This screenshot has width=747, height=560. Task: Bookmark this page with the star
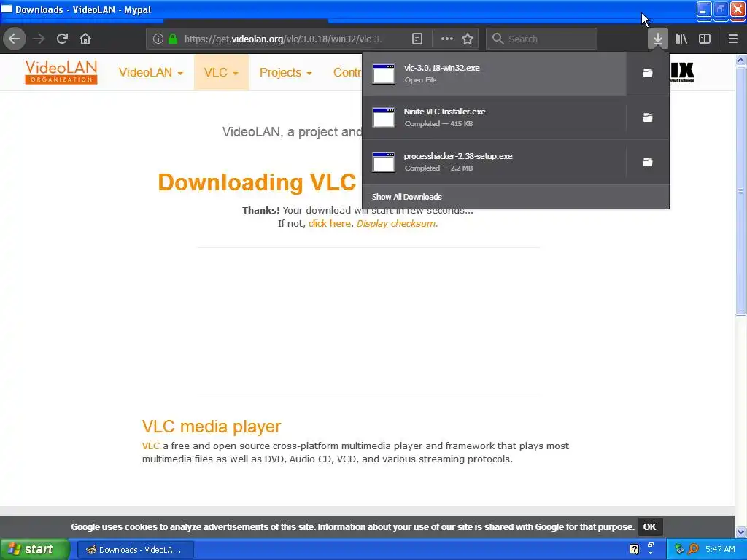pos(468,39)
